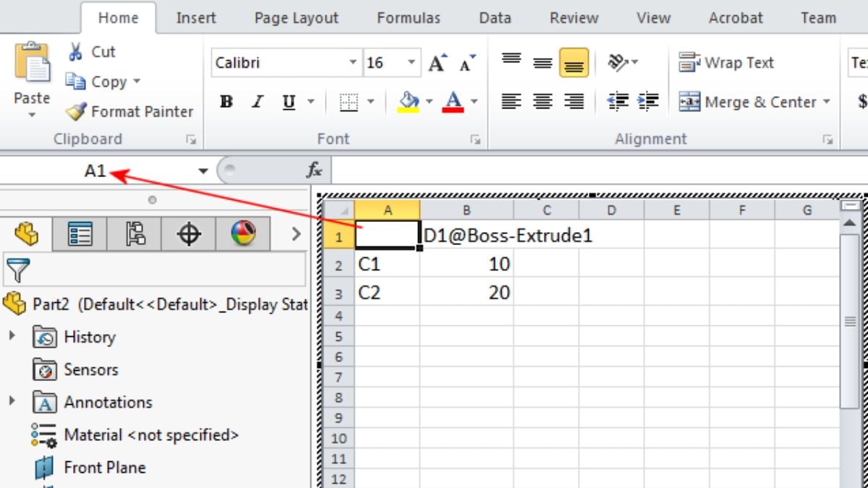868x488 pixels.
Task: Click the Increase Font Size icon
Action: (437, 64)
